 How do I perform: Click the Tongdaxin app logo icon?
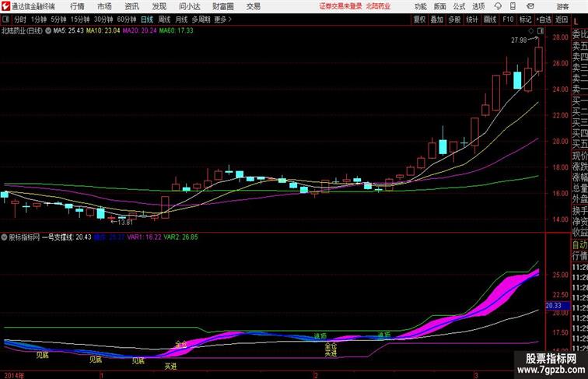click(x=5, y=6)
